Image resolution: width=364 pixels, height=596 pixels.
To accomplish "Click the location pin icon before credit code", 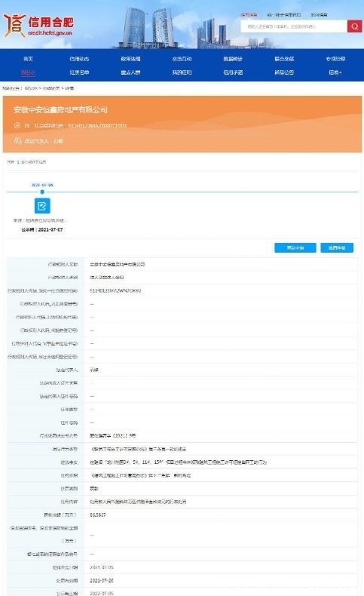I will tap(17, 125).
